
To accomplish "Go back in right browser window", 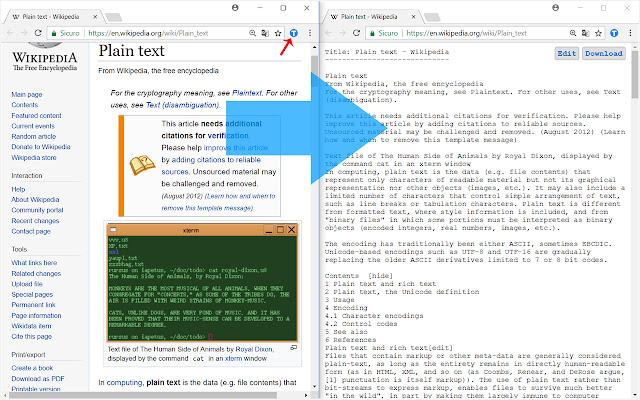I will pos(329,33).
